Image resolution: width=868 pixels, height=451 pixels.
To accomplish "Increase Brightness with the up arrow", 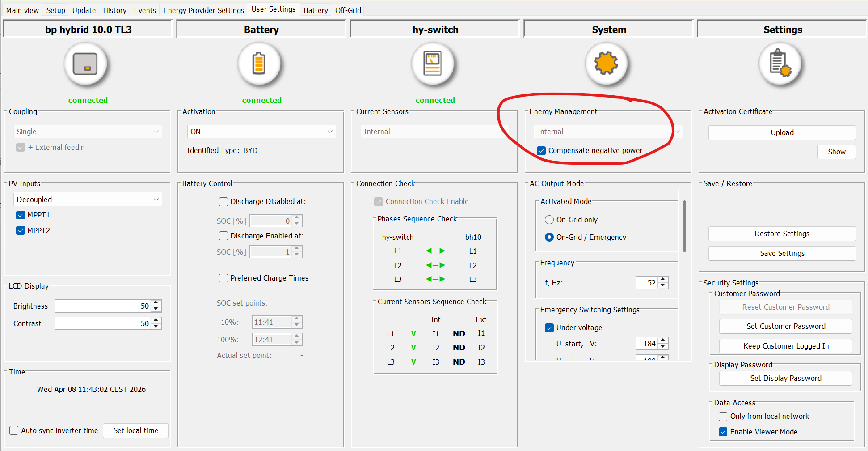I will tap(156, 303).
